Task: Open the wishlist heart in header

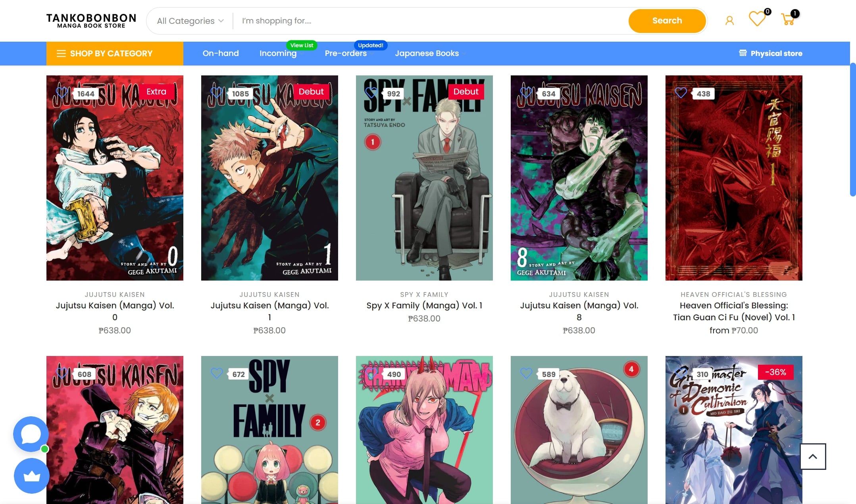Action: point(757,19)
